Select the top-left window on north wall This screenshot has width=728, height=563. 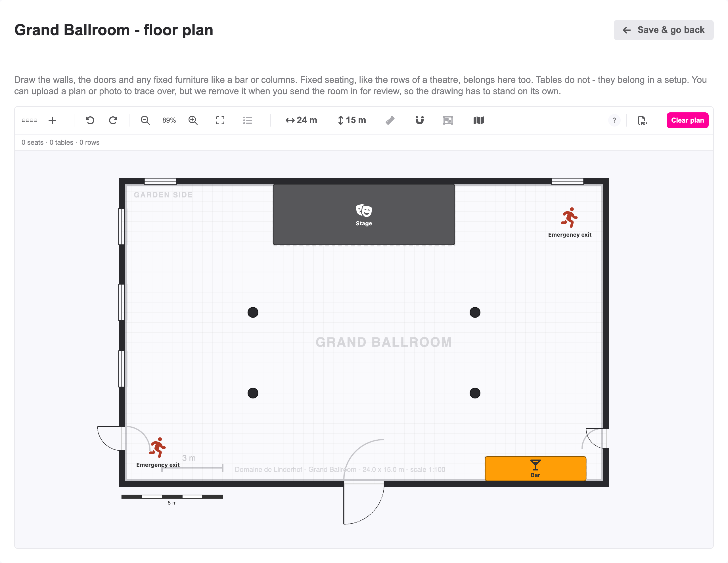click(x=160, y=181)
